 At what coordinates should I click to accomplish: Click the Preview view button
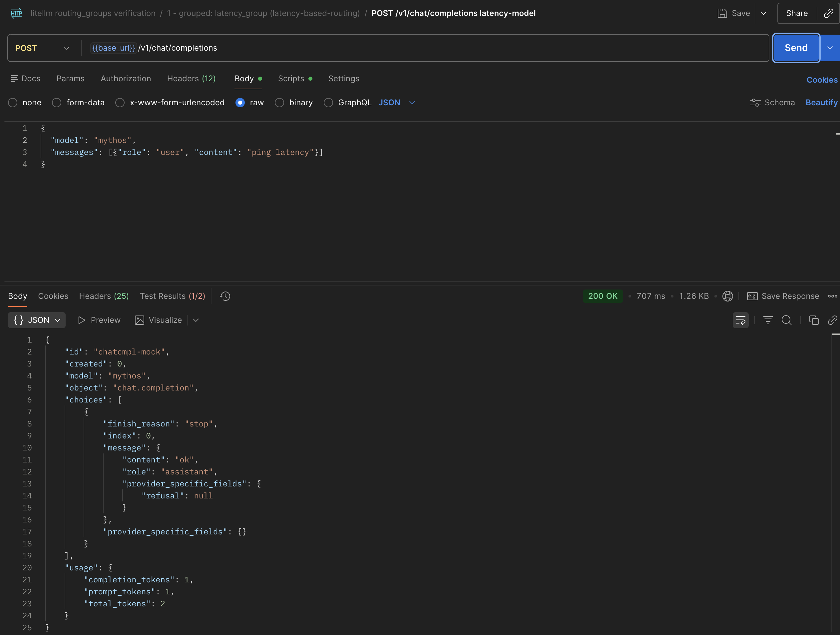coord(99,320)
